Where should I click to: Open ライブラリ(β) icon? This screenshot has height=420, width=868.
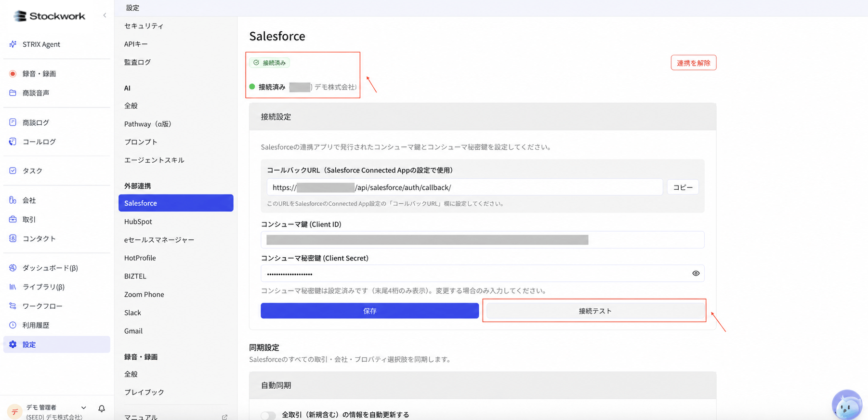[13, 287]
